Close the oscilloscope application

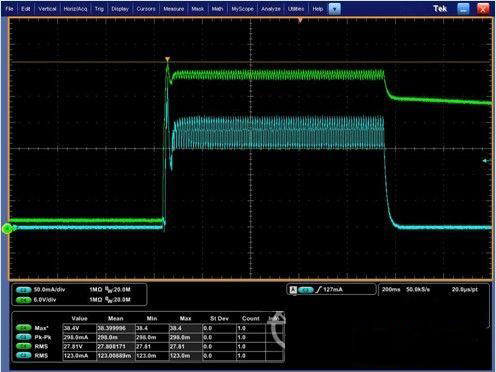pos(483,9)
